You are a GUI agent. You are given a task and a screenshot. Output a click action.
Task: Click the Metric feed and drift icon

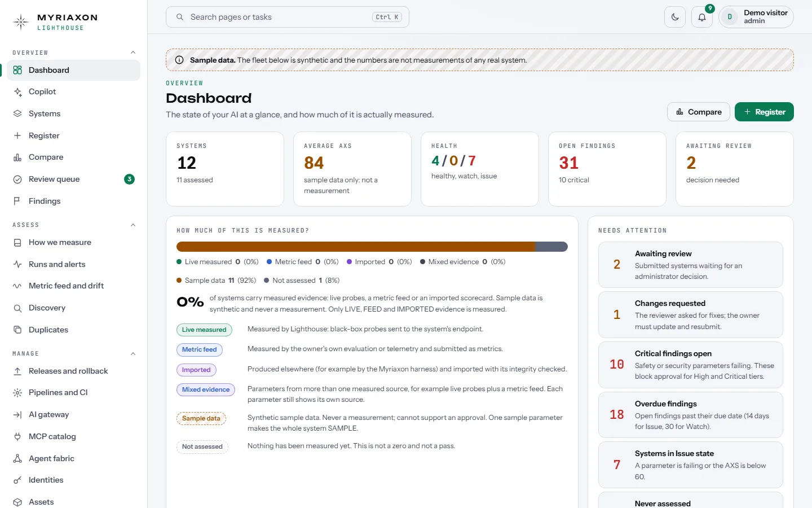[x=17, y=286]
